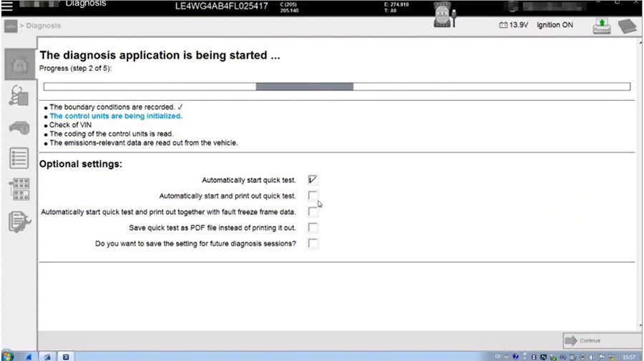Screen dimensions: 644x361
Task: Click the 'Progress (step 2 of 5):' text
Action: [x=75, y=69]
